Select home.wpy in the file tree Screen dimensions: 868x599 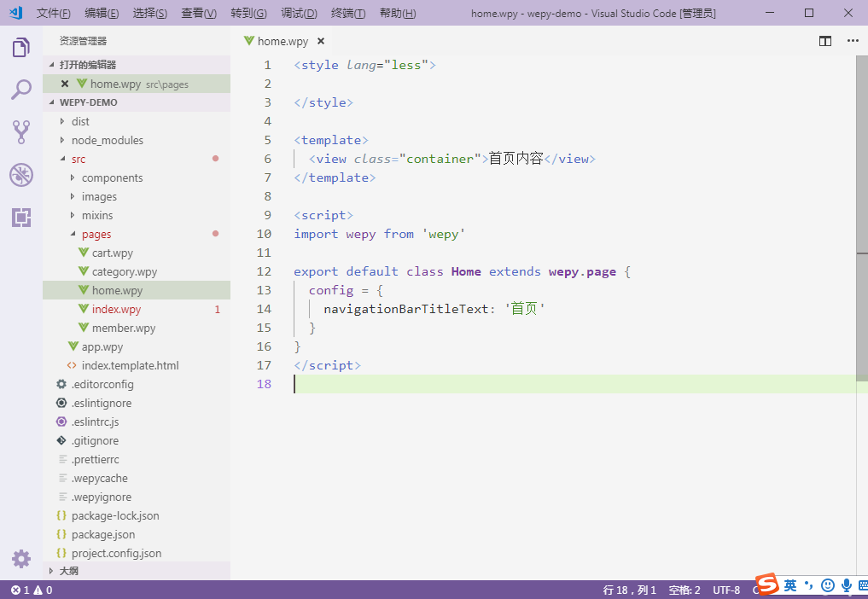pos(137,291)
